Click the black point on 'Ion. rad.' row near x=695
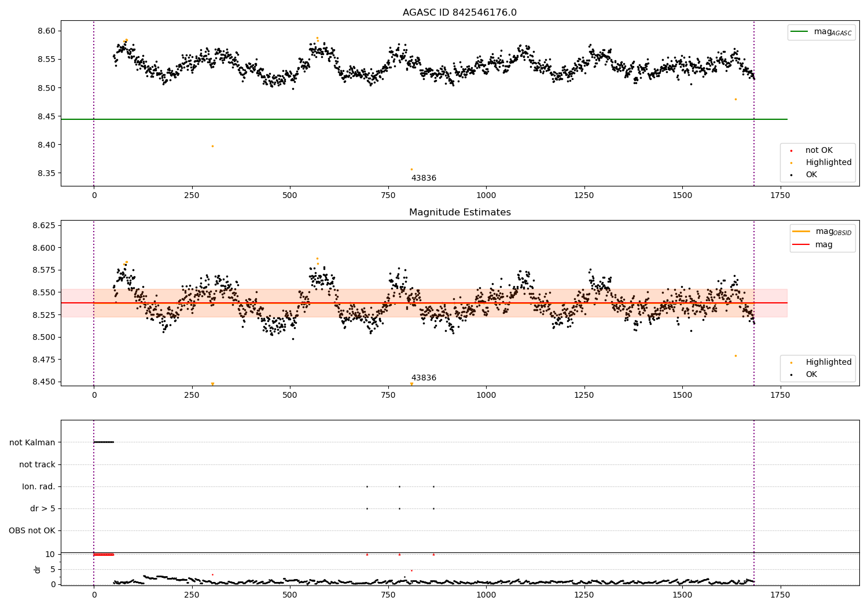 367,486
